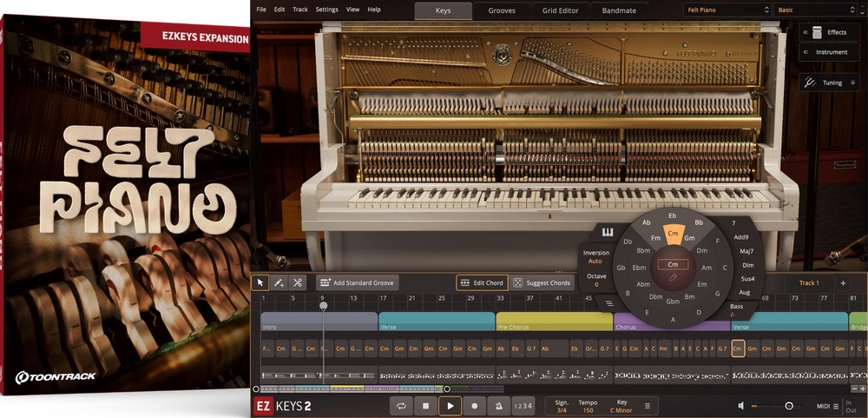868x418 pixels.
Task: Click the EZ Keys 2 logo
Action: 282,407
